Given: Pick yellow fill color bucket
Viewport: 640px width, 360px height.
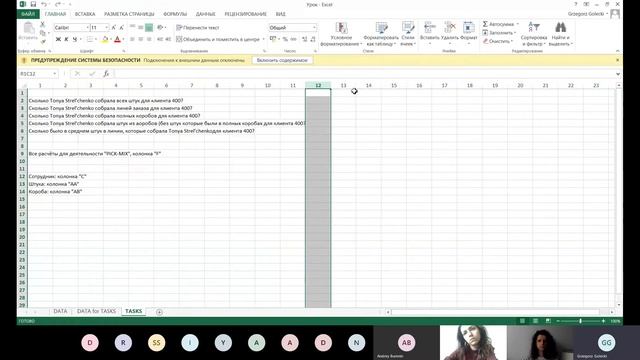Looking at the screenshot, I should (104, 39).
